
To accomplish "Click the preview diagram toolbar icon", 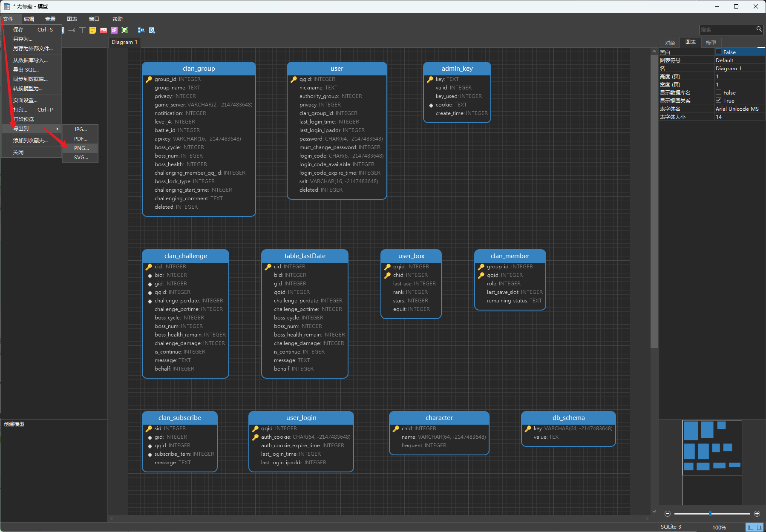I will tap(152, 30).
